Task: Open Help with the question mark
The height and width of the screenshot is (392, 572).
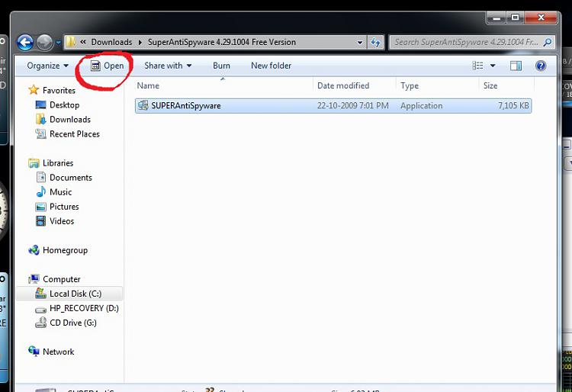Action: click(541, 66)
